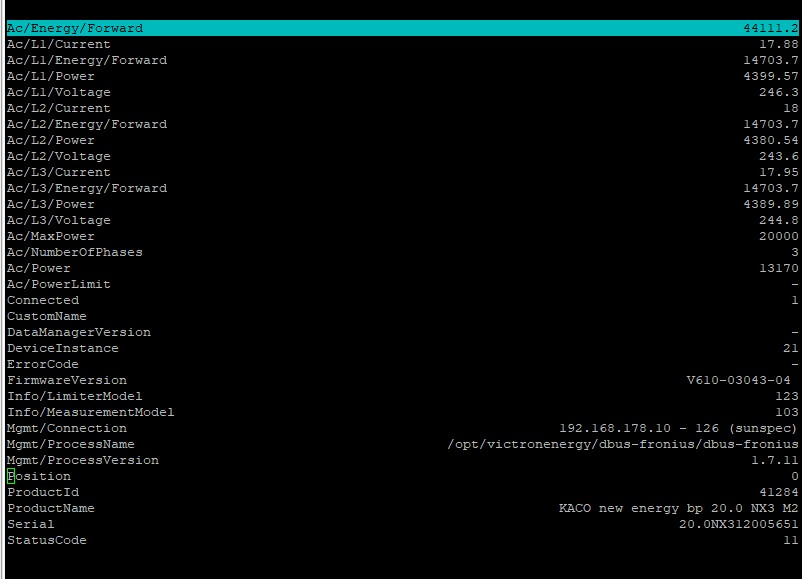803x579 pixels.
Task: Click the KACO new energy product name value
Action: 679,508
